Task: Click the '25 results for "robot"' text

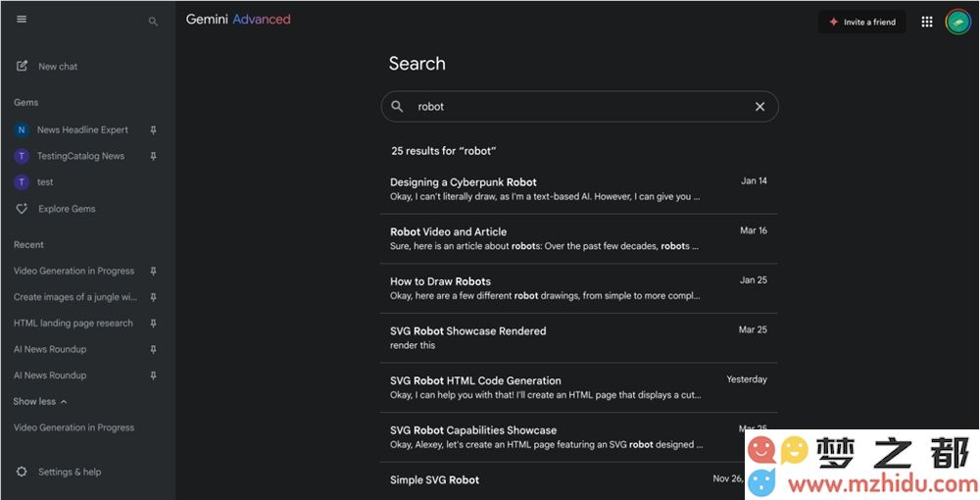Action: click(x=444, y=151)
